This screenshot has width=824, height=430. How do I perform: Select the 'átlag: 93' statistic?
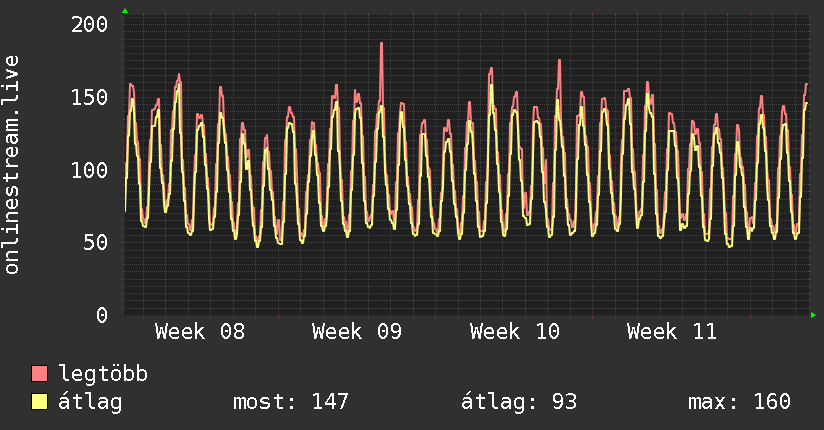[x=519, y=402]
